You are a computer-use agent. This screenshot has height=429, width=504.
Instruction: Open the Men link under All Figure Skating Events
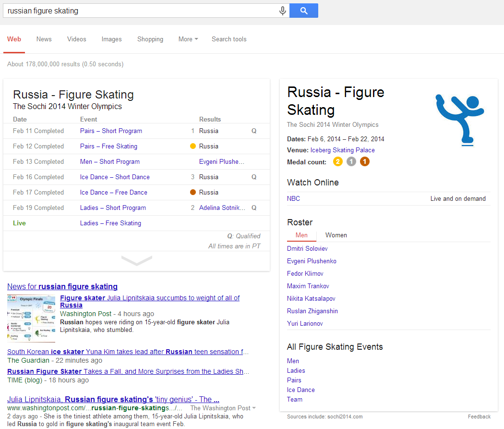pos(293,361)
